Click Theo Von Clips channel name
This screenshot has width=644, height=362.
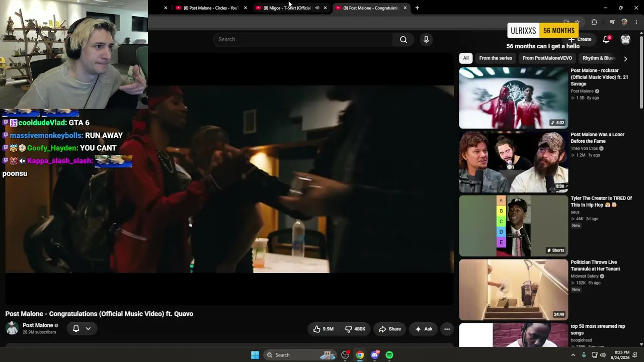point(584,148)
